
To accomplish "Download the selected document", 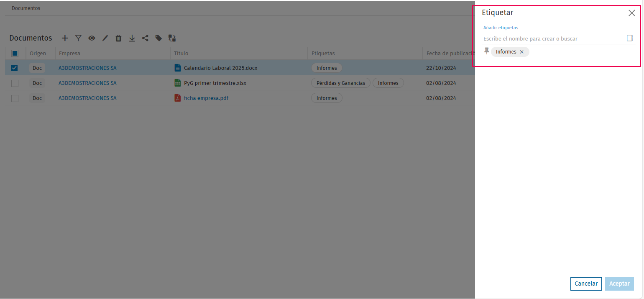I will pyautogui.click(x=132, y=38).
